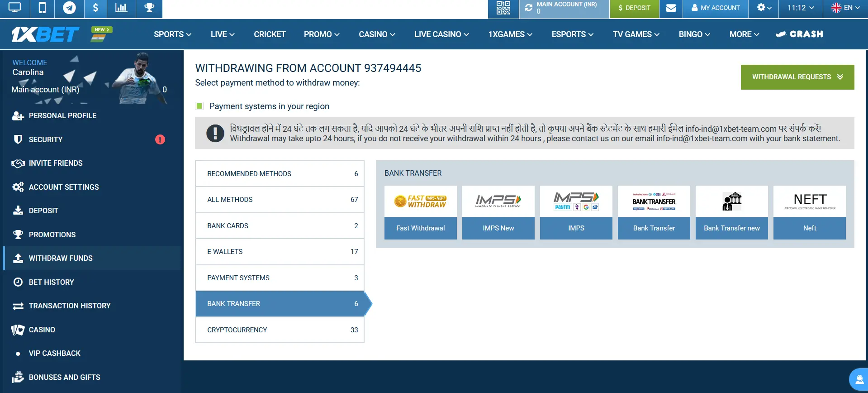Expand the Promo menu
Viewport: 868px width, 393px height.
click(x=322, y=34)
